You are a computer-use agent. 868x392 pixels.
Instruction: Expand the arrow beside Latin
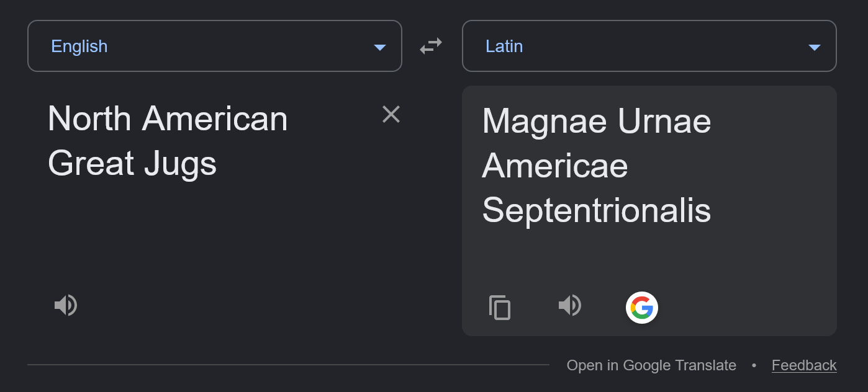tap(815, 48)
